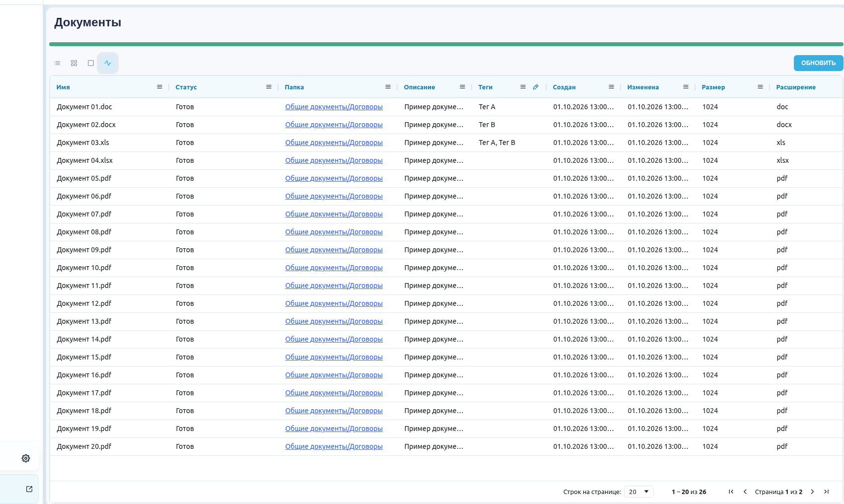Open folder link for Документ 02.docx
The width and height of the screenshot is (844, 504).
tap(334, 125)
